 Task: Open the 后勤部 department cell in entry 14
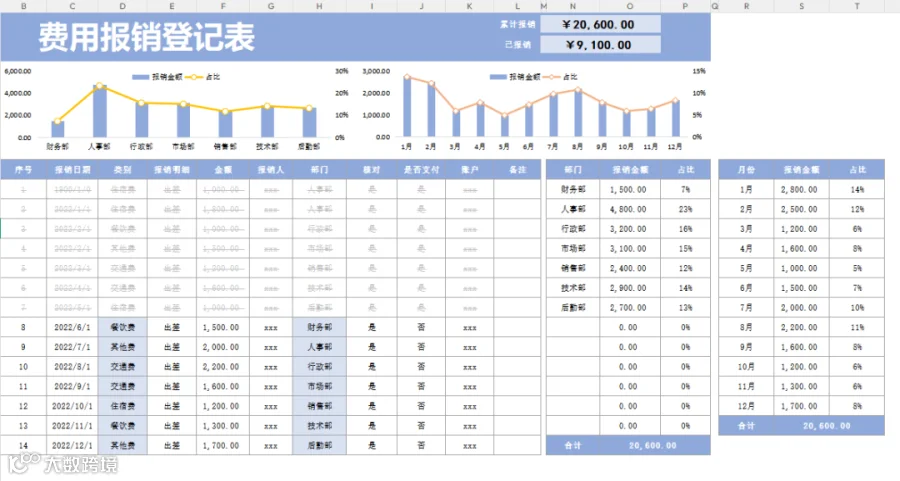click(319, 445)
